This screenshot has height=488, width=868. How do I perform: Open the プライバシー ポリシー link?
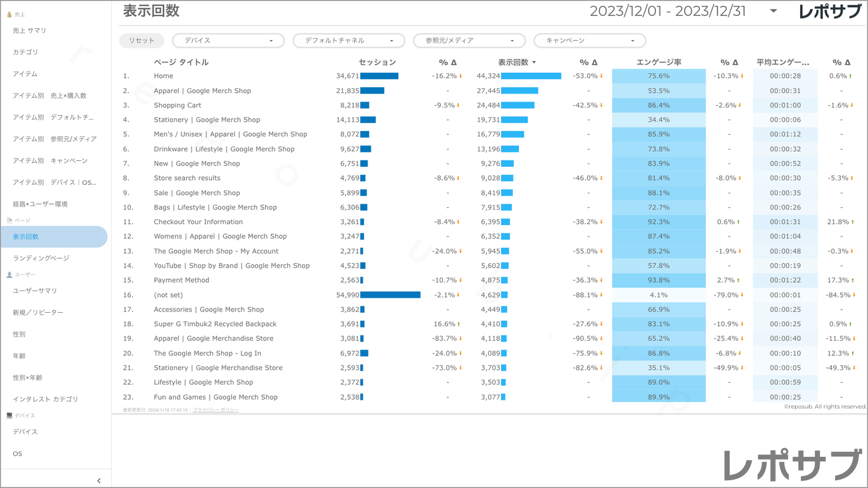coord(216,410)
